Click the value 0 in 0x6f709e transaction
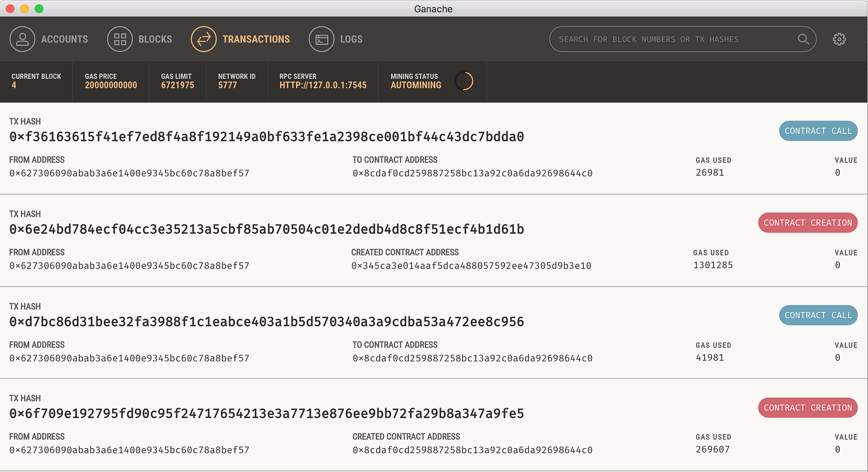This screenshot has height=472, width=868. tap(838, 449)
